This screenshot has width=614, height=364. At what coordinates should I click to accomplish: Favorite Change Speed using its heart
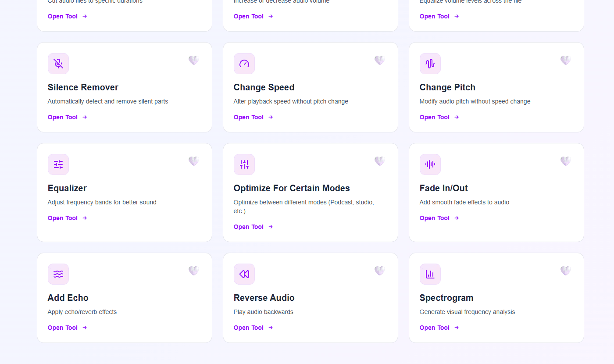pyautogui.click(x=380, y=60)
